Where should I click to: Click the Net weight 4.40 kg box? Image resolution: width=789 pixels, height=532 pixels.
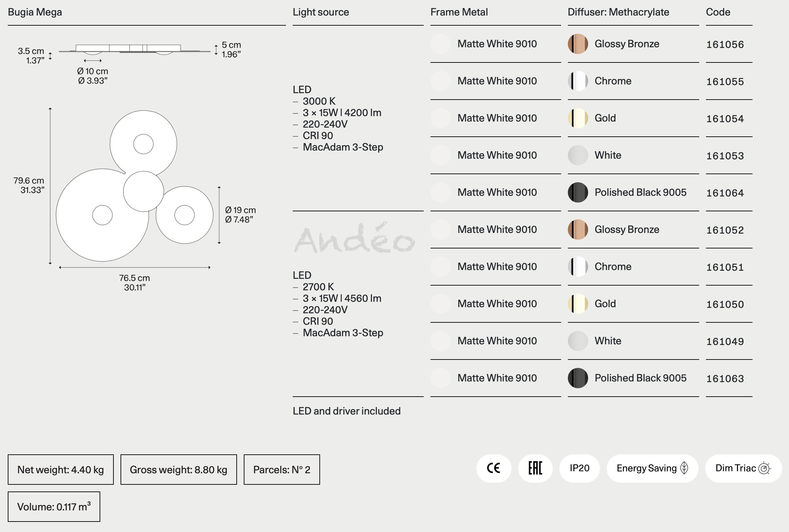tap(61, 470)
